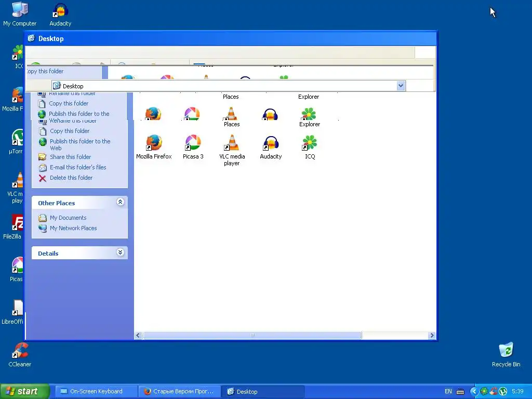
Task: Show hidden tray icons arrow
Action: tap(474, 391)
